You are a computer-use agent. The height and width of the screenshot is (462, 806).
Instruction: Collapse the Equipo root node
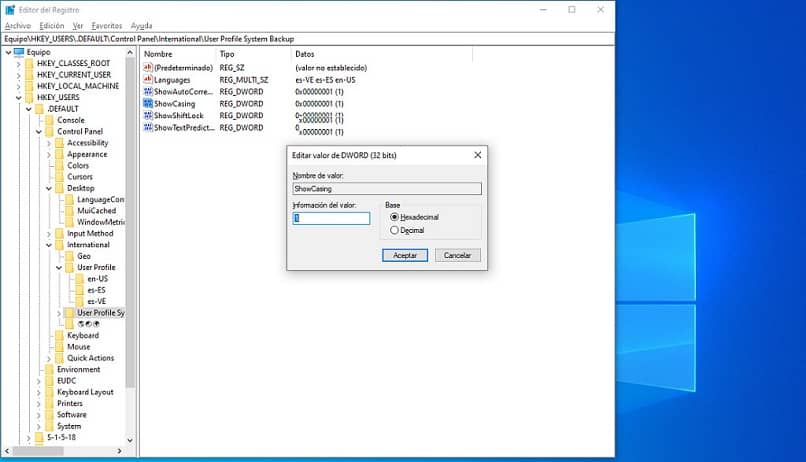(x=8, y=52)
